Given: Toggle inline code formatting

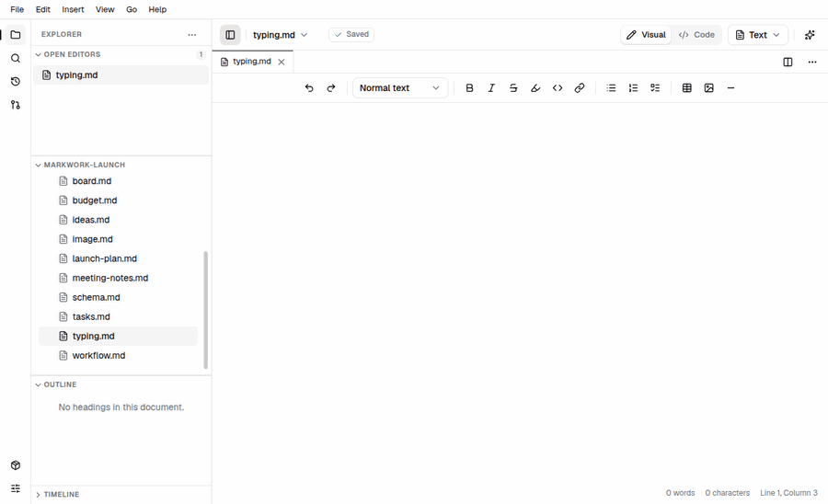Looking at the screenshot, I should click(x=558, y=88).
